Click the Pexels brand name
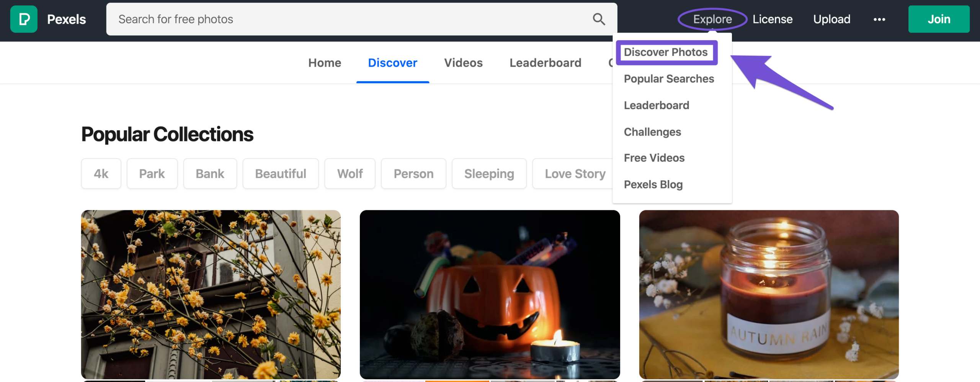This screenshot has width=980, height=382. pos(67,19)
